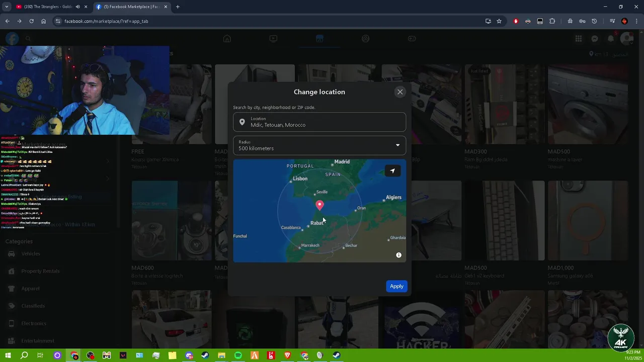Open Facebook menu grid icon
The width and height of the screenshot is (644, 362).
[x=579, y=39]
